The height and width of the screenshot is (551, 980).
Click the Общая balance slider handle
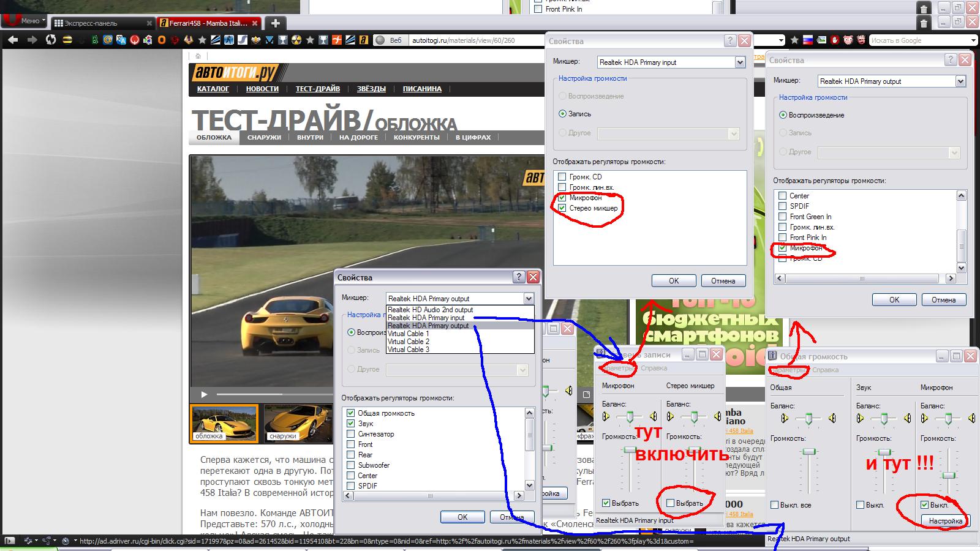click(x=809, y=419)
